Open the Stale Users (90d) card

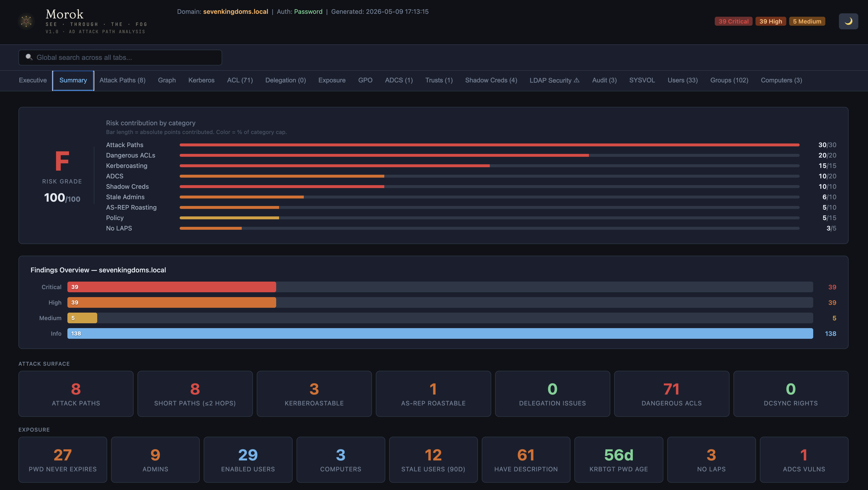point(433,460)
